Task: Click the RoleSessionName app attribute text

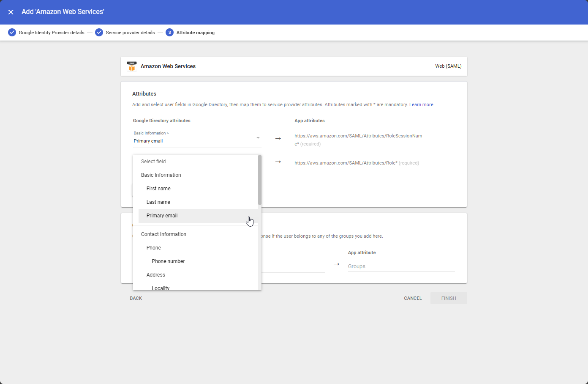Action: [x=358, y=140]
